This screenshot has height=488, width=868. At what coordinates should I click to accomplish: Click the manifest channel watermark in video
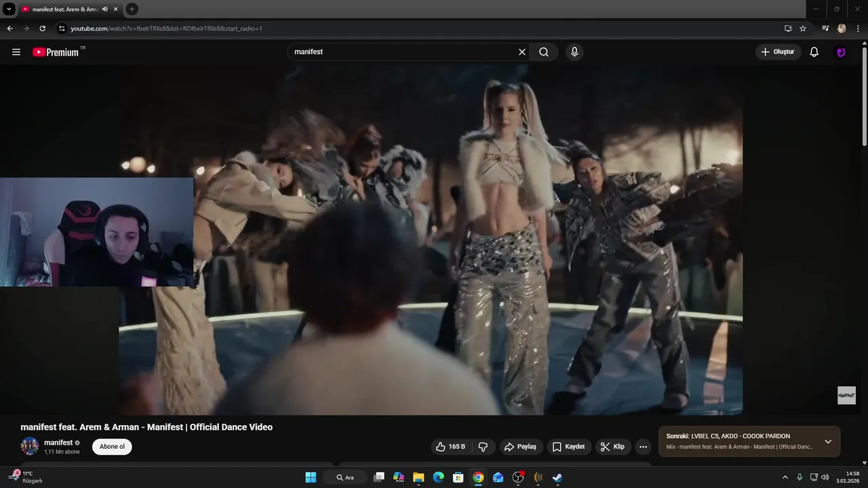[x=846, y=395]
